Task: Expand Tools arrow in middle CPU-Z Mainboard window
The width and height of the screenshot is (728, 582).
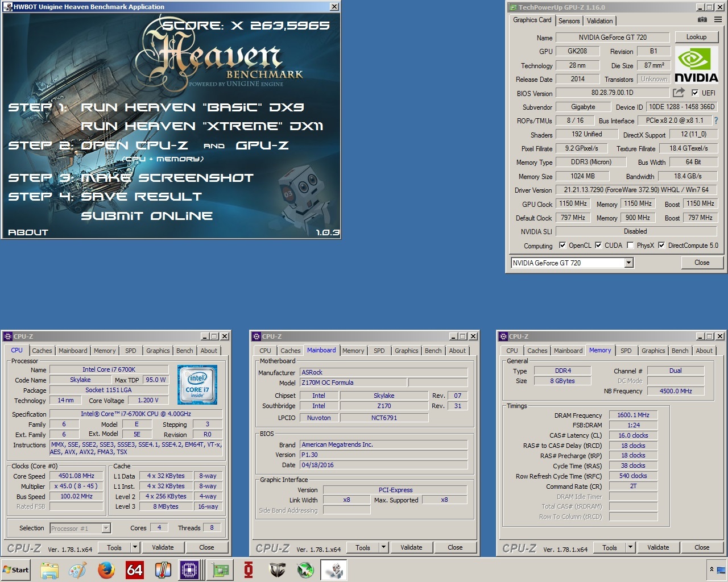Action: coord(383,547)
